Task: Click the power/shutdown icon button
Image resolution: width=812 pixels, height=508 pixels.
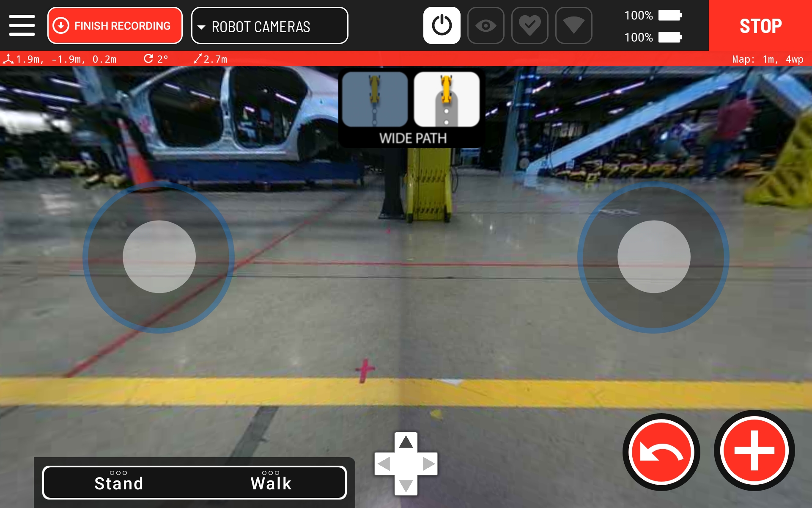Action: (442, 26)
